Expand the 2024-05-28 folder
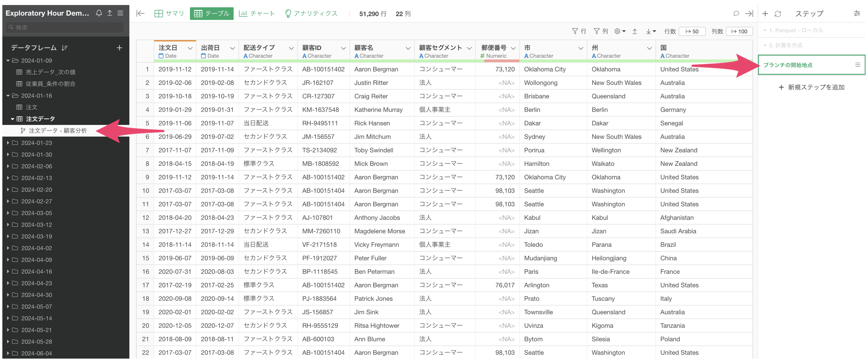868x363 pixels. 8,342
